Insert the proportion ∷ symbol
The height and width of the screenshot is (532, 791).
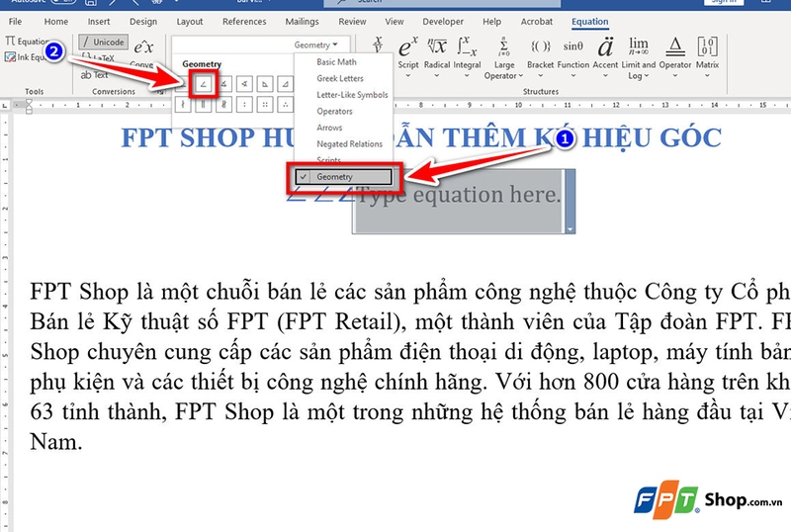(265, 105)
